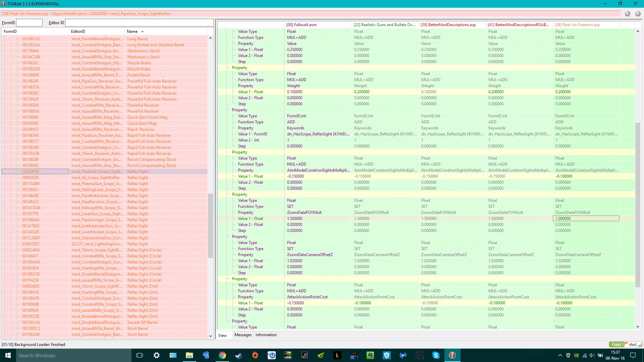Open the volume control in tray

[592, 355]
